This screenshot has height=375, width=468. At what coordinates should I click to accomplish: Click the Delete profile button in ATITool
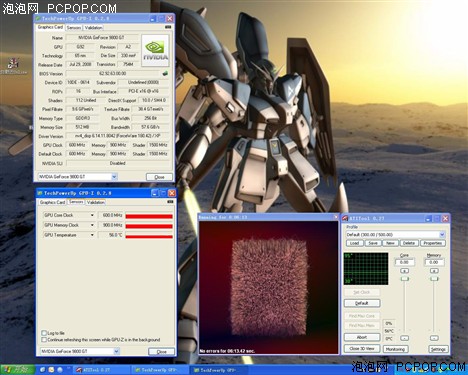[x=409, y=243]
